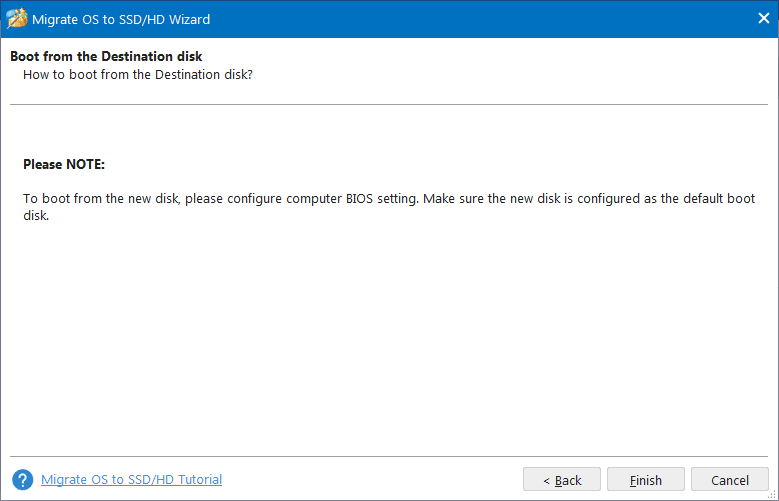Click the separator line above the footer buttons
This screenshot has height=501, width=779.
tap(389, 457)
